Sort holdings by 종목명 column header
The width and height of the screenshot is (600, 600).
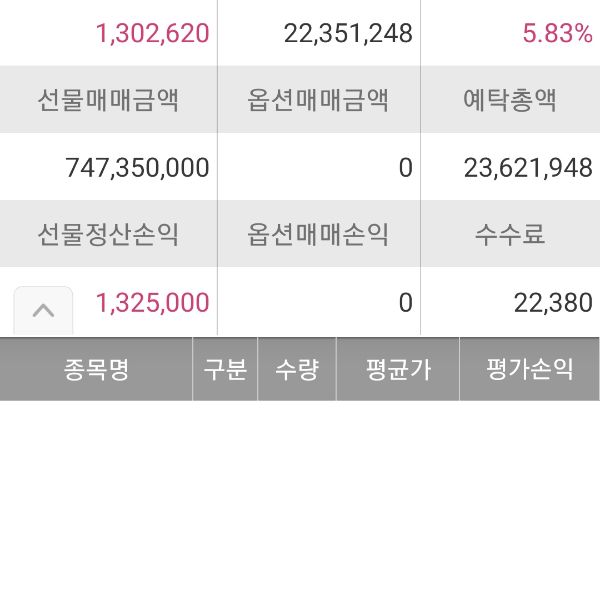click(x=96, y=369)
